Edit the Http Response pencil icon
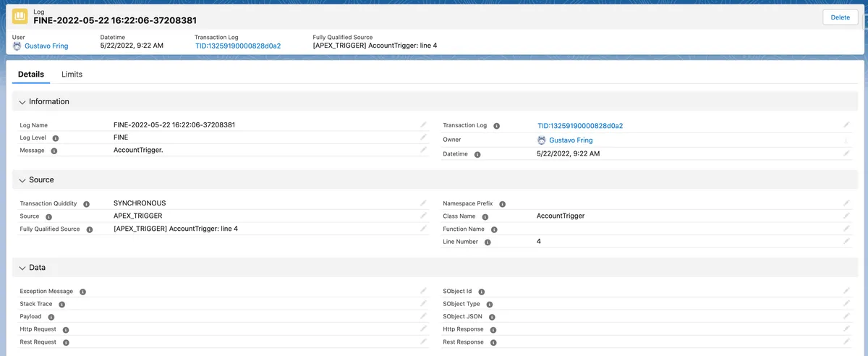This screenshot has height=356, width=868. pyautogui.click(x=846, y=329)
